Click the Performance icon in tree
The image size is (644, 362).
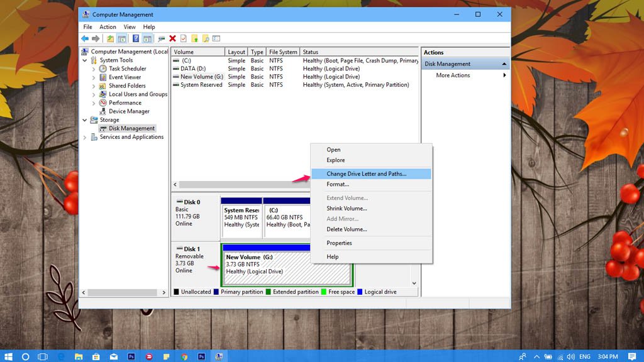103,102
